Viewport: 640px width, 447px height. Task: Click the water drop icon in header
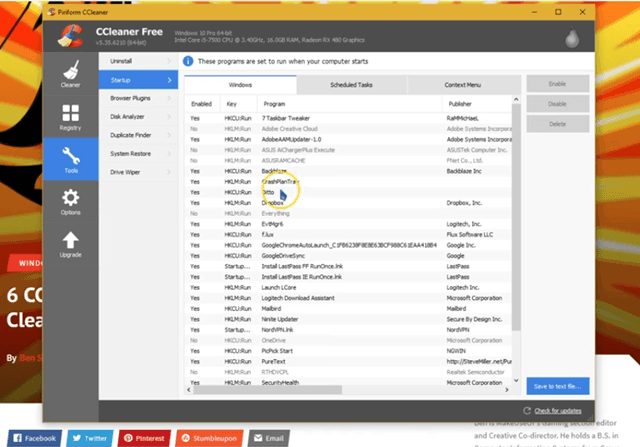[x=572, y=39]
